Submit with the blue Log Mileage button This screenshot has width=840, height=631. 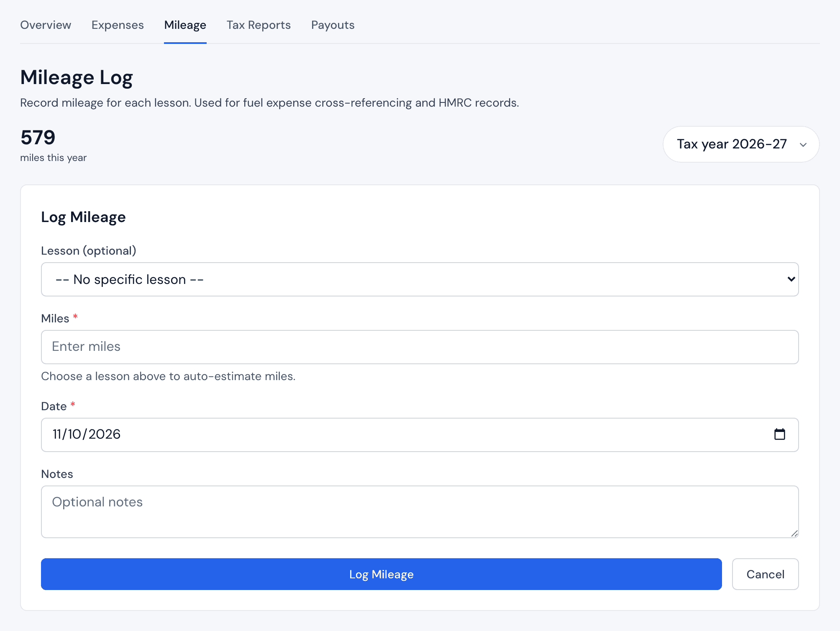click(x=381, y=574)
